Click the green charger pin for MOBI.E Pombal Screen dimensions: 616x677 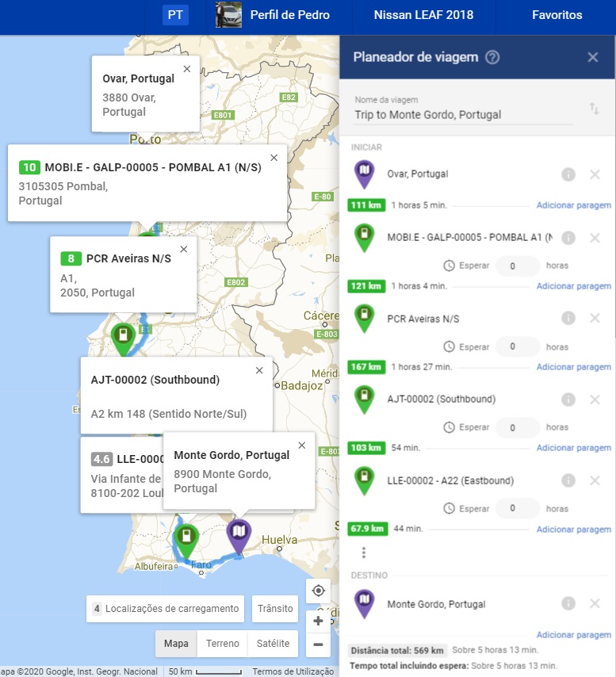point(365,237)
